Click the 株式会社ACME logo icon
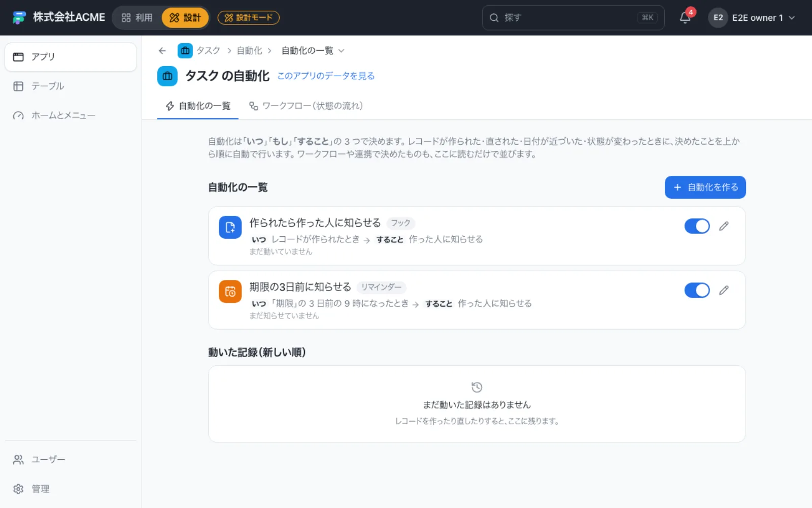This screenshot has height=508, width=812. 19,18
